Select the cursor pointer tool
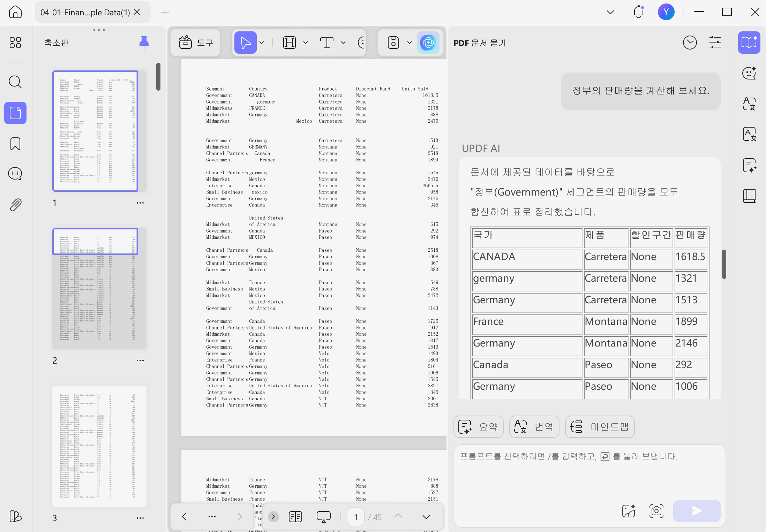Viewport: 766px width, 532px height. point(246,43)
